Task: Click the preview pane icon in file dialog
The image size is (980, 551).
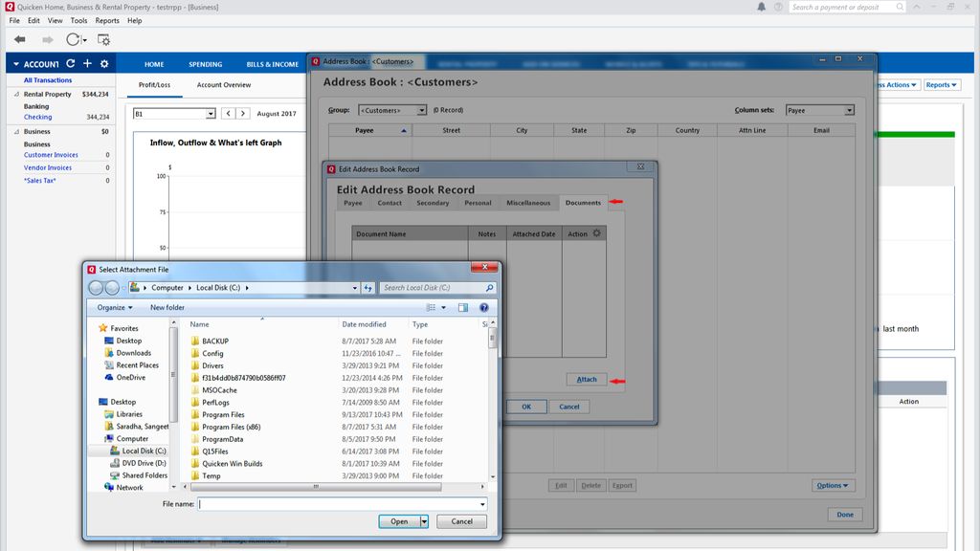Action: click(463, 307)
